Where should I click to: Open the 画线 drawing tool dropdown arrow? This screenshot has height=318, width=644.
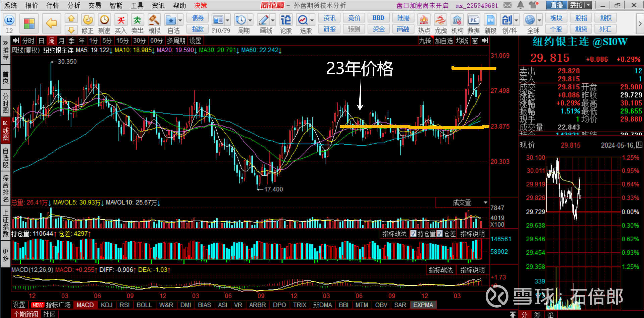point(273,20)
